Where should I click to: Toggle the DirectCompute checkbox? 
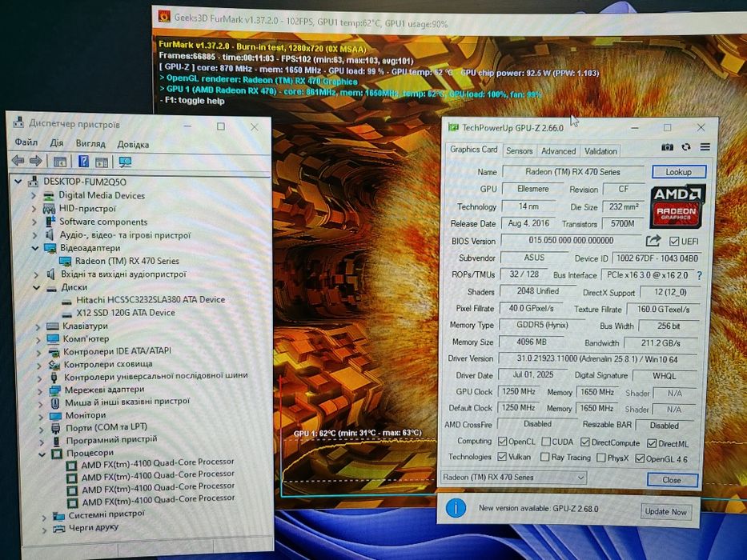click(x=585, y=442)
